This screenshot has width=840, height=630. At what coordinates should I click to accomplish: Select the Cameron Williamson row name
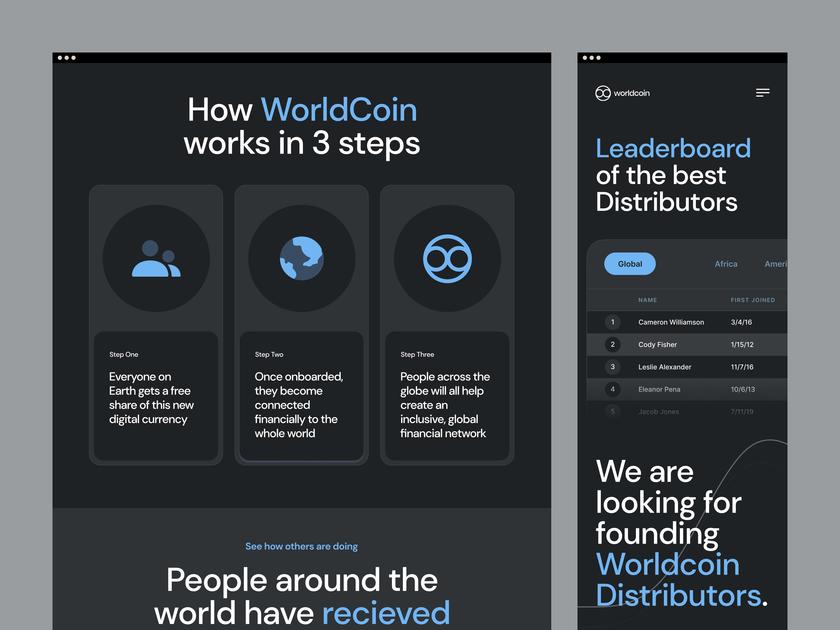(x=671, y=322)
